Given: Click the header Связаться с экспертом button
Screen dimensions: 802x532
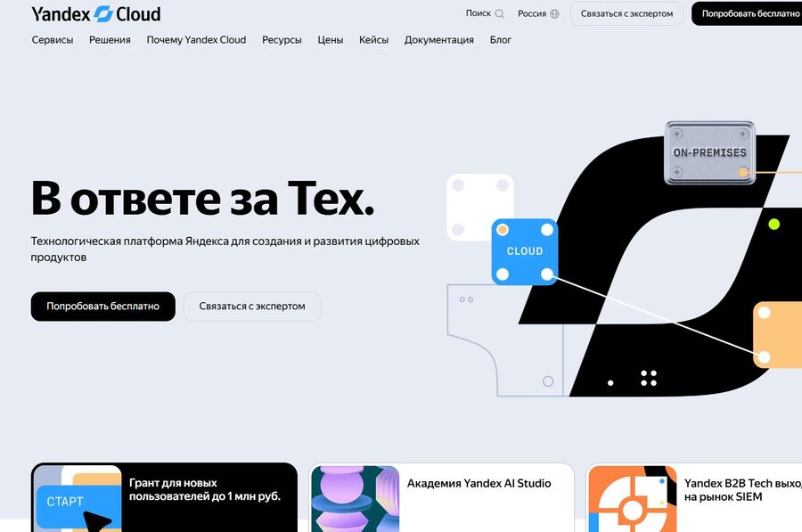Looking at the screenshot, I should click(626, 13).
